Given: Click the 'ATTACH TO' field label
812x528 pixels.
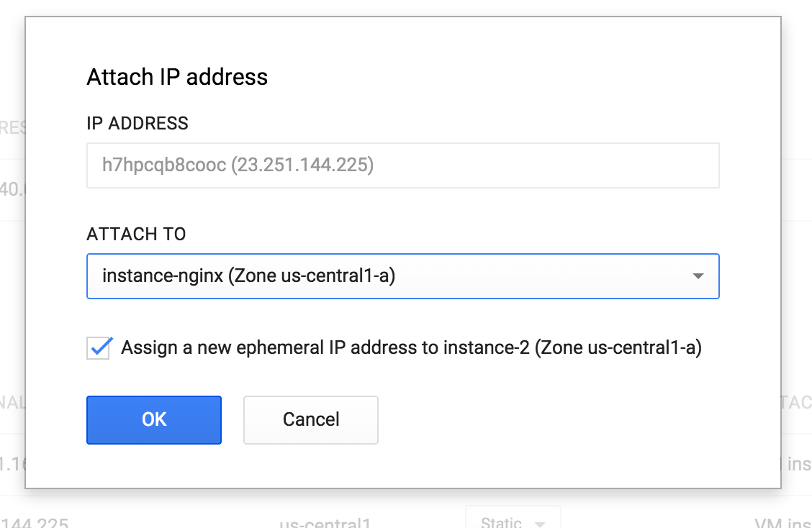Looking at the screenshot, I should (x=136, y=234).
